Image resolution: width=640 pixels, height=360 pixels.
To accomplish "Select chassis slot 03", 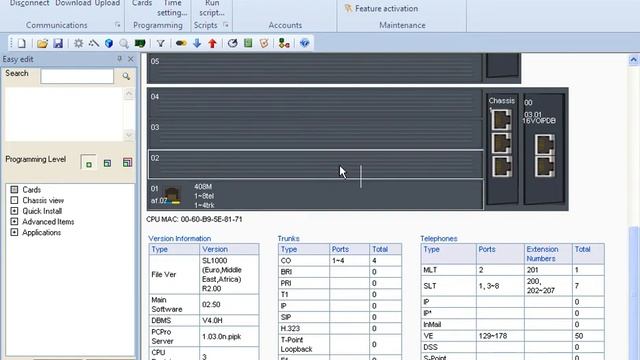I will coord(315,134).
